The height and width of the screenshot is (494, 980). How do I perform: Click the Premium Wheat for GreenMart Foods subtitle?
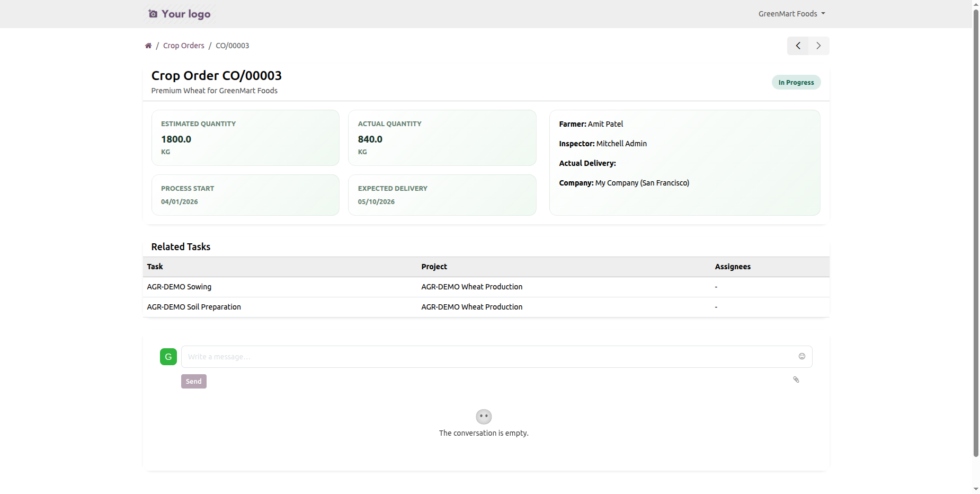click(x=215, y=91)
